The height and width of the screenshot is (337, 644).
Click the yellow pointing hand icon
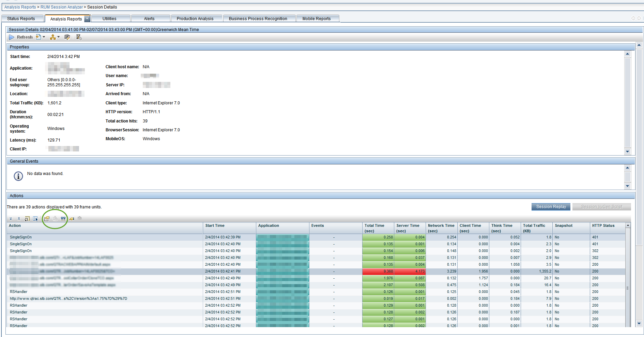point(72,219)
